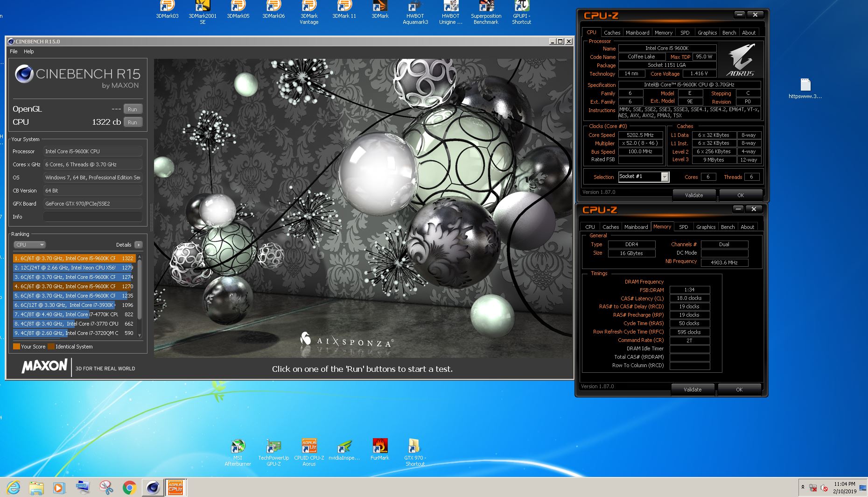Open the 3DMark06 desktop icon
Screen dimensions: 868x497
pos(273,9)
